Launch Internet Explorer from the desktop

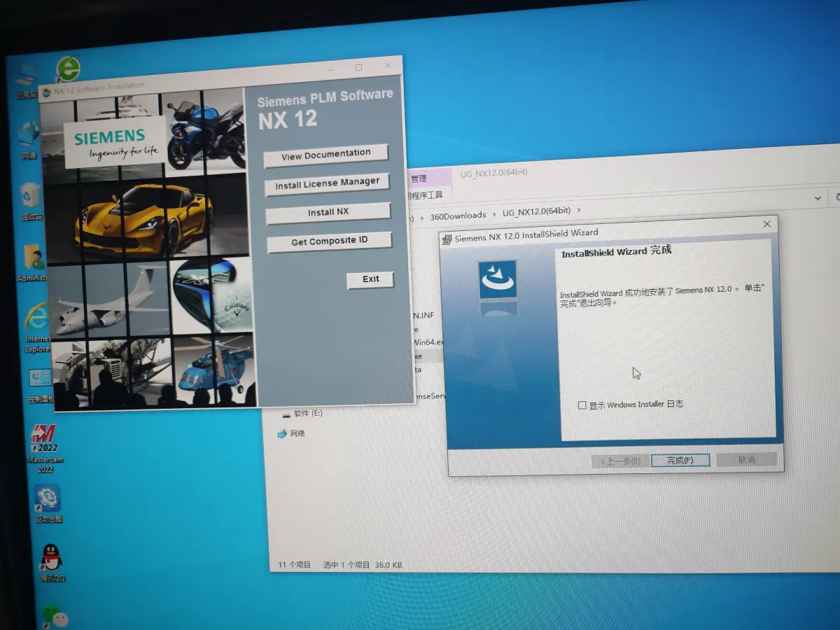click(x=37, y=327)
